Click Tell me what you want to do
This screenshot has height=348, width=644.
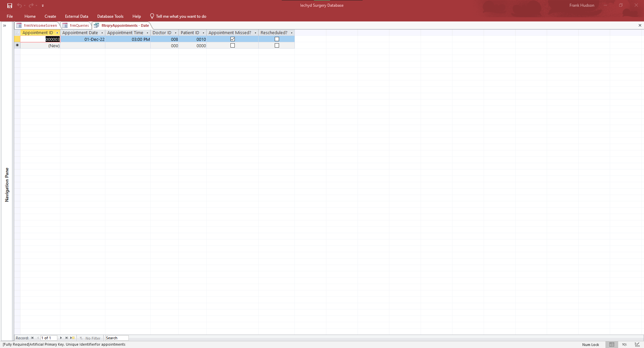click(181, 16)
